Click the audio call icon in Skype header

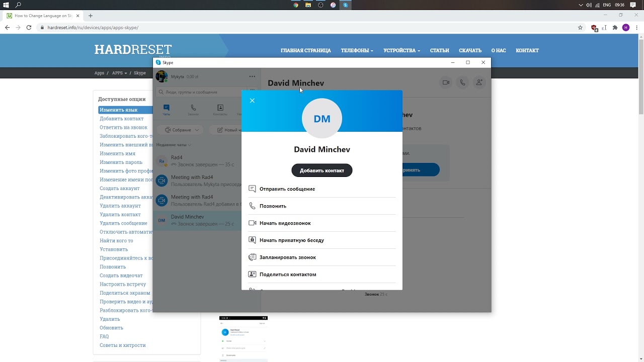[462, 82]
